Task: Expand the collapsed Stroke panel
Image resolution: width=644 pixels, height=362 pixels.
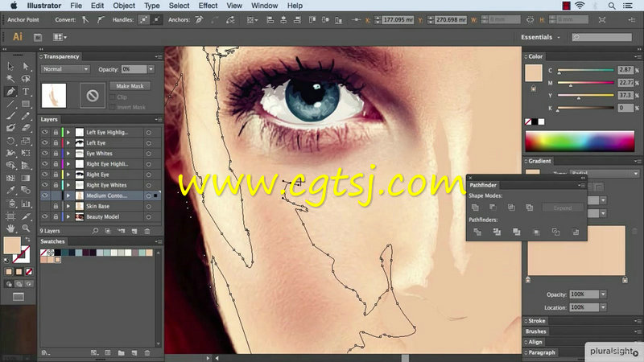Action: coord(536,321)
